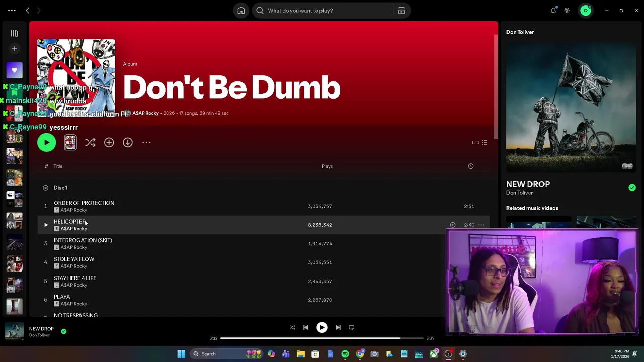The image size is (644, 362).
Task: Open A$AP Rocky artist link in header
Action: pos(145,113)
